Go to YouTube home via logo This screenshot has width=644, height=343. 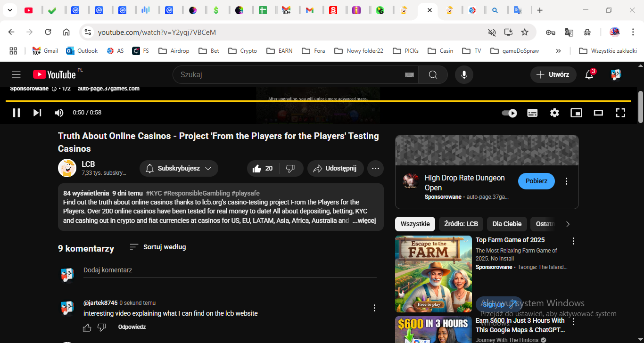click(x=54, y=74)
